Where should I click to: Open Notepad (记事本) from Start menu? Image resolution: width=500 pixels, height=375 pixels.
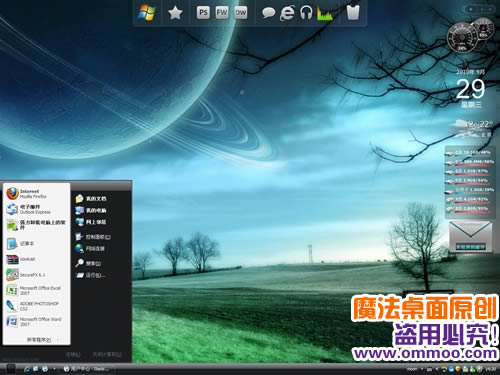click(37, 244)
